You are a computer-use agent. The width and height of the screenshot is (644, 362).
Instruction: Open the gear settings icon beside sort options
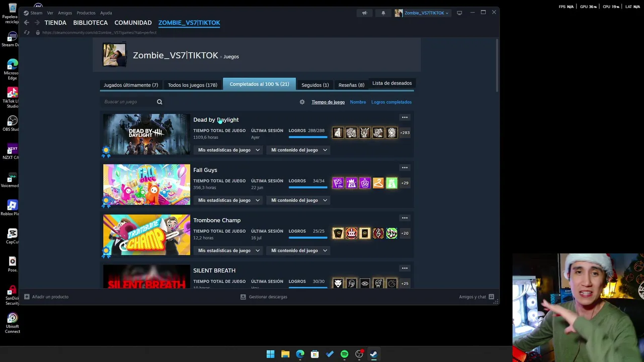point(302,102)
